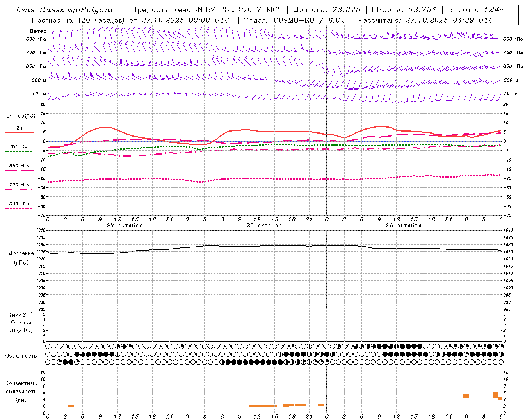Screen dimensions: 525x420
Task: Click the (гПа) pressure unit label
Action: click(21, 263)
